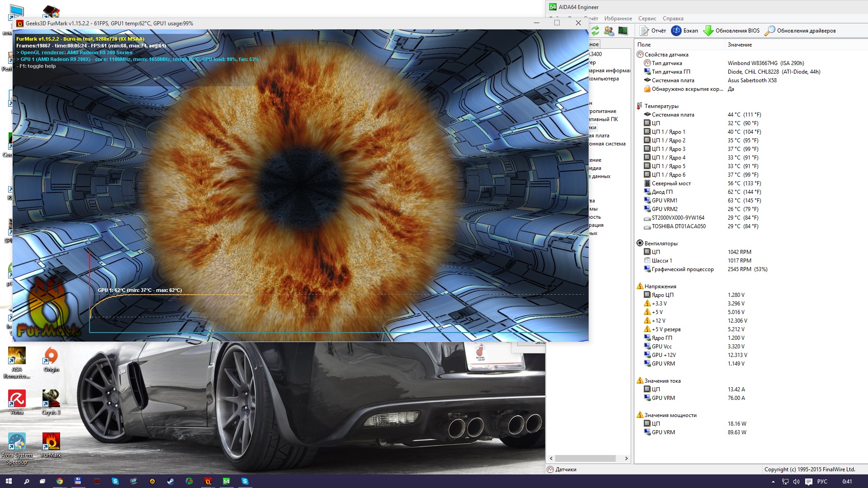868x488 pixels.
Task: Click Steam icon in the taskbar
Action: point(170,481)
